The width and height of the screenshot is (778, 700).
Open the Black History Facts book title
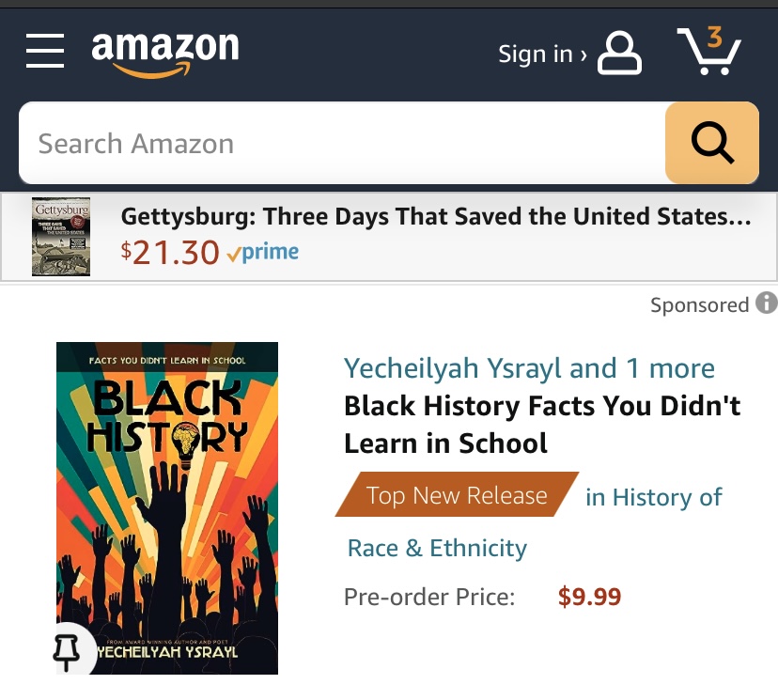point(542,424)
